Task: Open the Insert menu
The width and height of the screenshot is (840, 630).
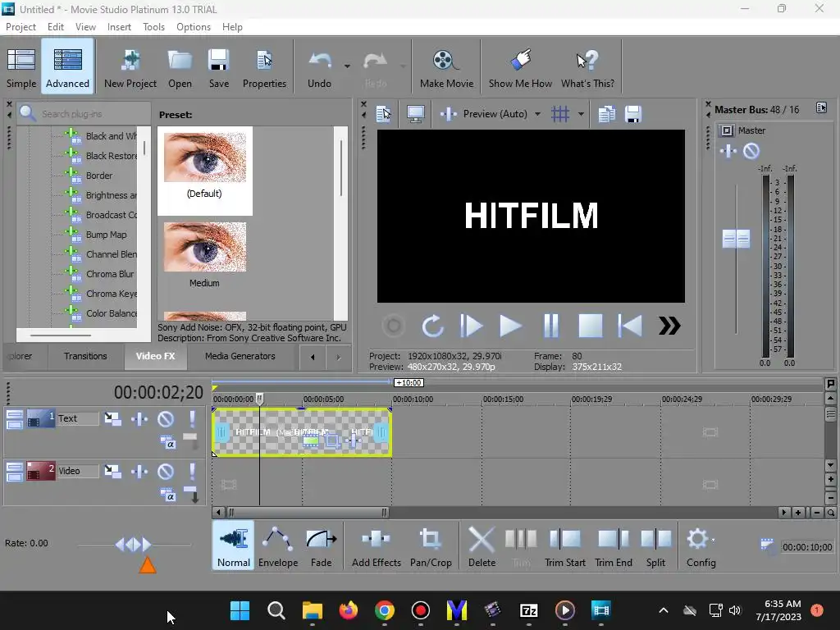Action: [x=119, y=27]
